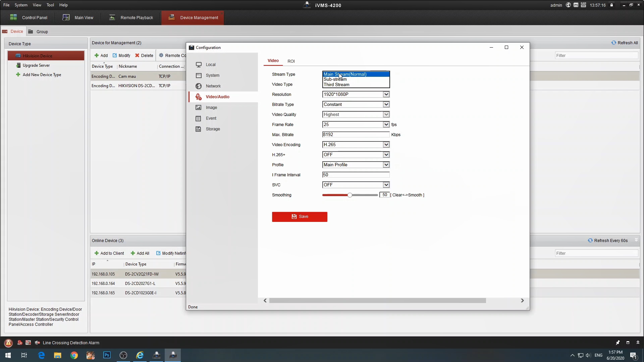Open Photoshop from taskbar
The height and width of the screenshot is (362, 644).
pos(107,355)
